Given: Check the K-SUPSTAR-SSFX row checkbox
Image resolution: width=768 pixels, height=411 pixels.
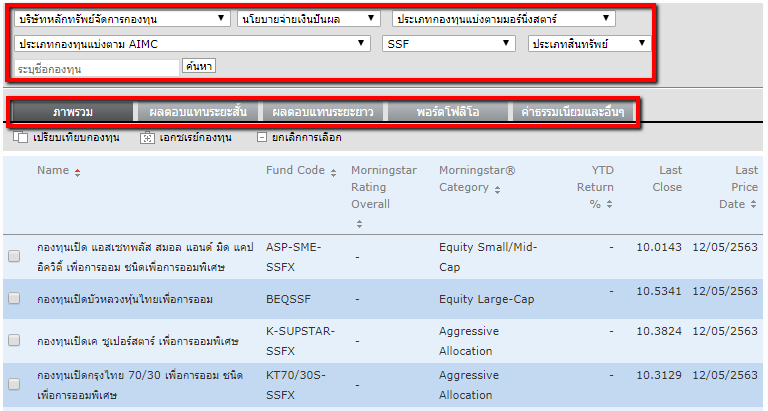Looking at the screenshot, I should click(x=14, y=340).
